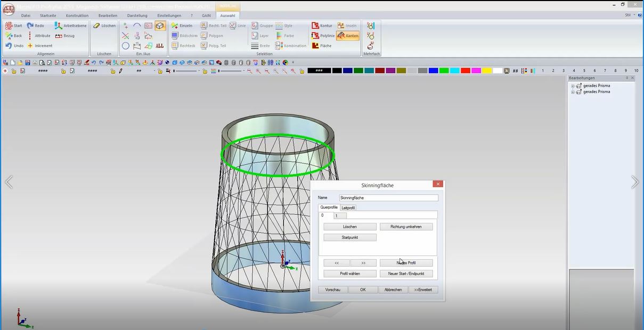Open the Einstellungen ribbon tab
The height and width of the screenshot is (330, 644).
point(169,15)
